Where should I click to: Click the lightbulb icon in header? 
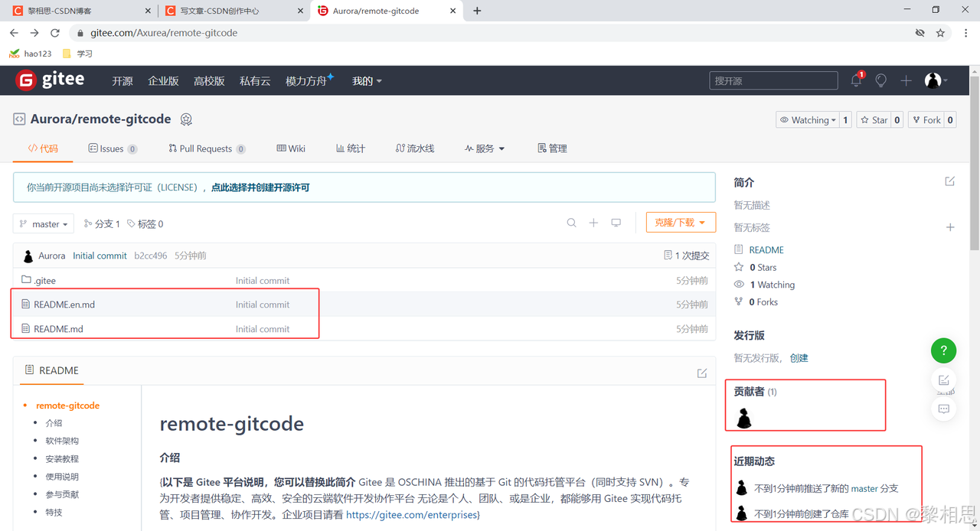[x=881, y=80]
